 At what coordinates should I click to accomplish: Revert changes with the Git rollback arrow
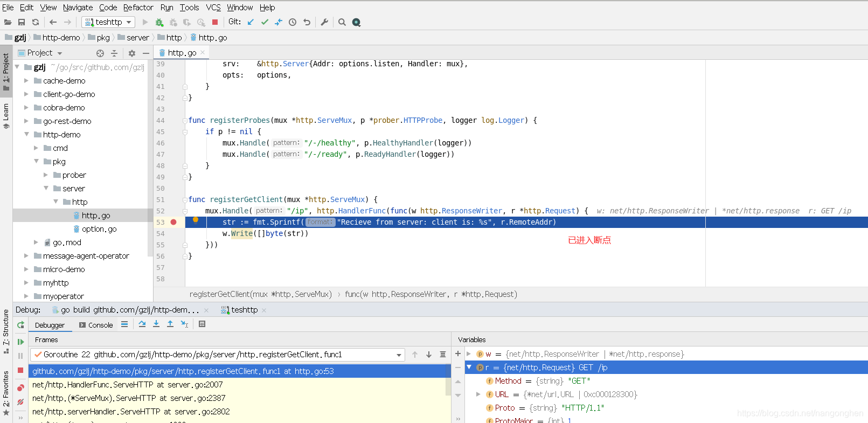[307, 22]
